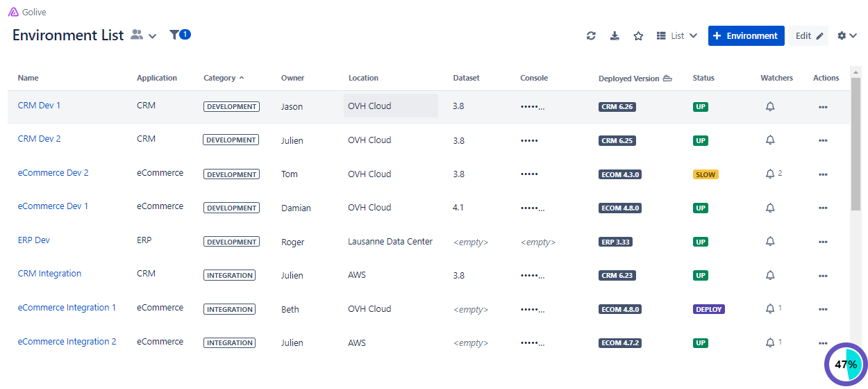The width and height of the screenshot is (868, 389).
Task: Open the CRM Integration environment link
Action: tap(49, 274)
